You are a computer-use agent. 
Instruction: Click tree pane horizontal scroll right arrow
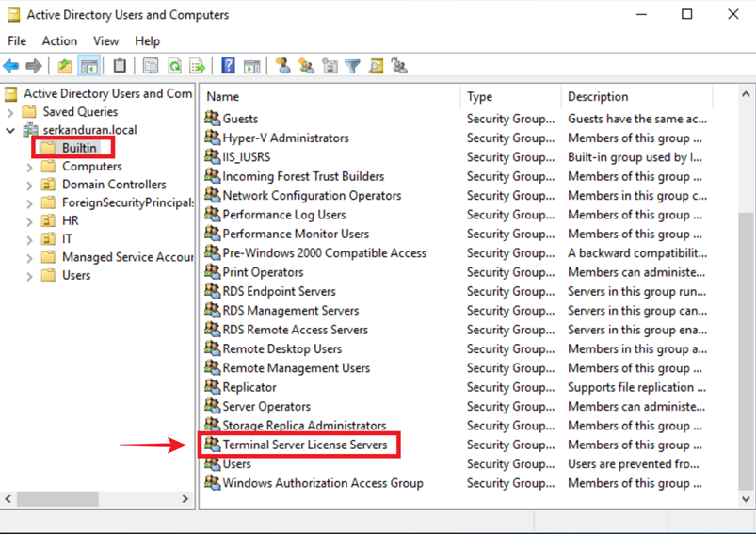pyautogui.click(x=185, y=498)
